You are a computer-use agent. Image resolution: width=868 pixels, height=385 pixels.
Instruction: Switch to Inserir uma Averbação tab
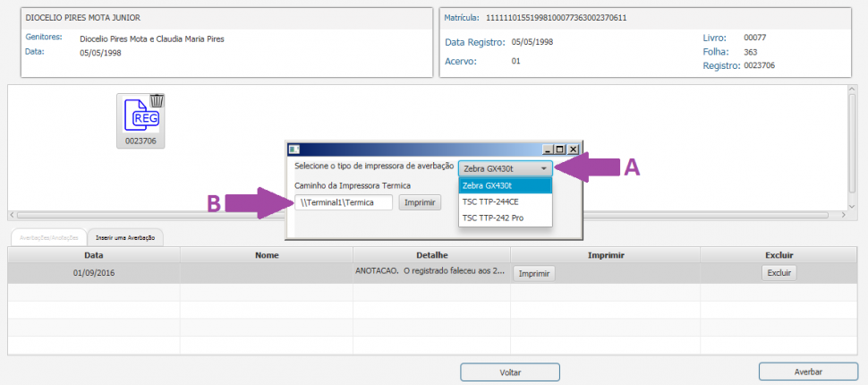tap(125, 236)
